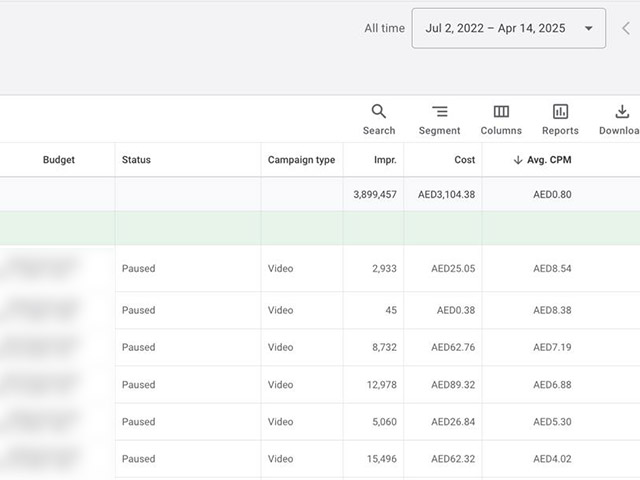The height and width of the screenshot is (480, 640).
Task: Click cost value AED62.76
Action: [x=453, y=347]
